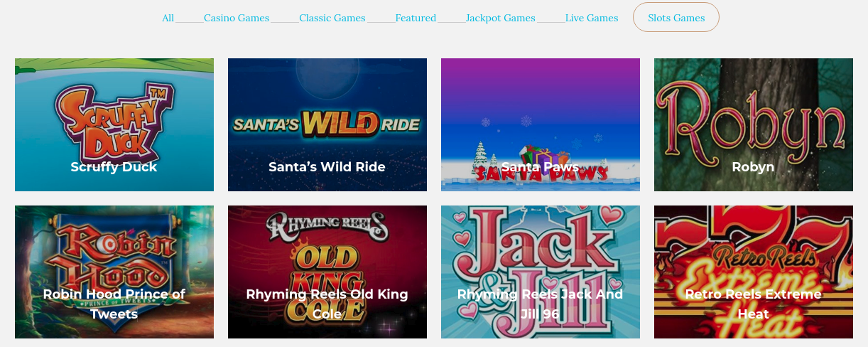Open the Robyn slot game tile
The image size is (868, 347).
754,124
